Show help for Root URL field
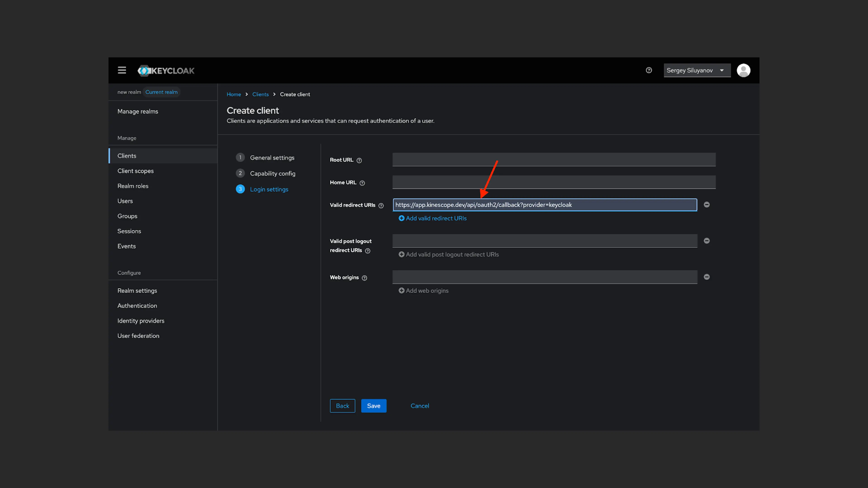 359,160
